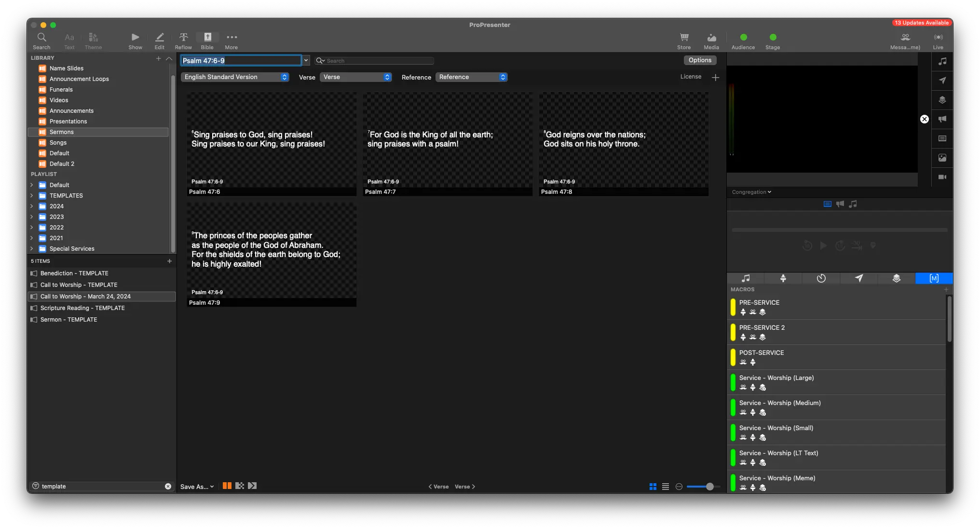
Task: Switch to list view icon
Action: [x=666, y=487]
